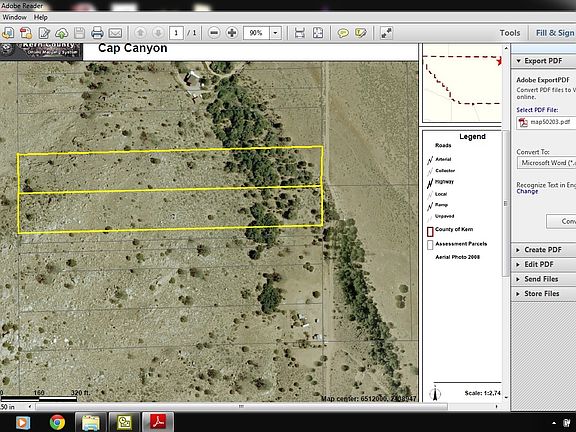Click the Kern County logo banner
The height and width of the screenshot is (432, 576).
coord(41,51)
